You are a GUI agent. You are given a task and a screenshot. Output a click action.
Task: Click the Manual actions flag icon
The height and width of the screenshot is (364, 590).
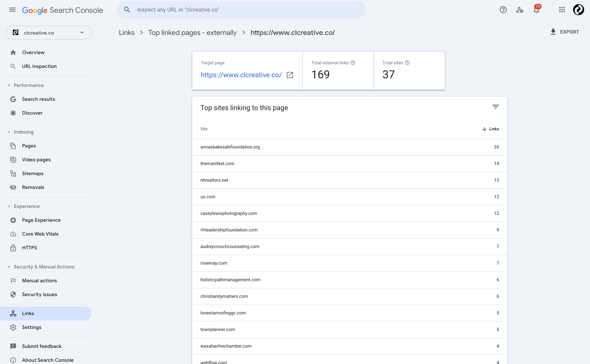(13, 281)
